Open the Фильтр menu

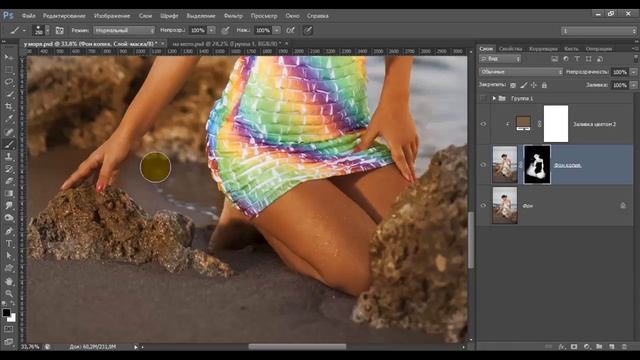pyautogui.click(x=233, y=16)
